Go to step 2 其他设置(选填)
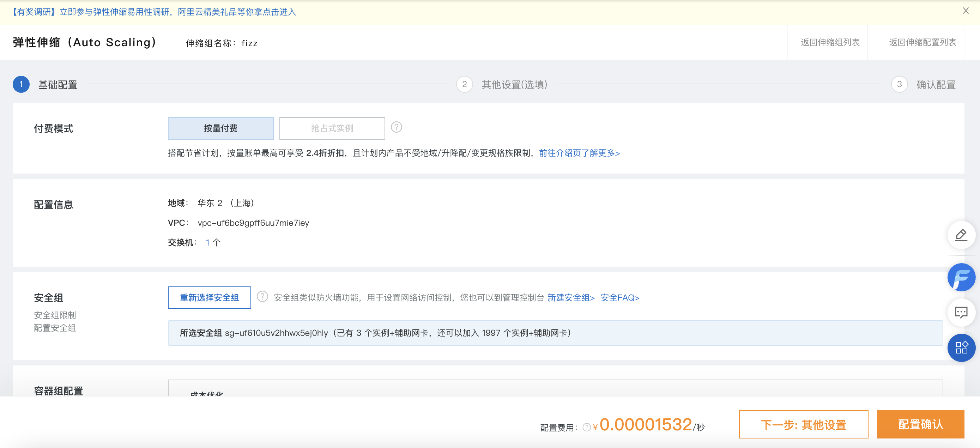Screen dimensions: 980x448 click(502, 84)
